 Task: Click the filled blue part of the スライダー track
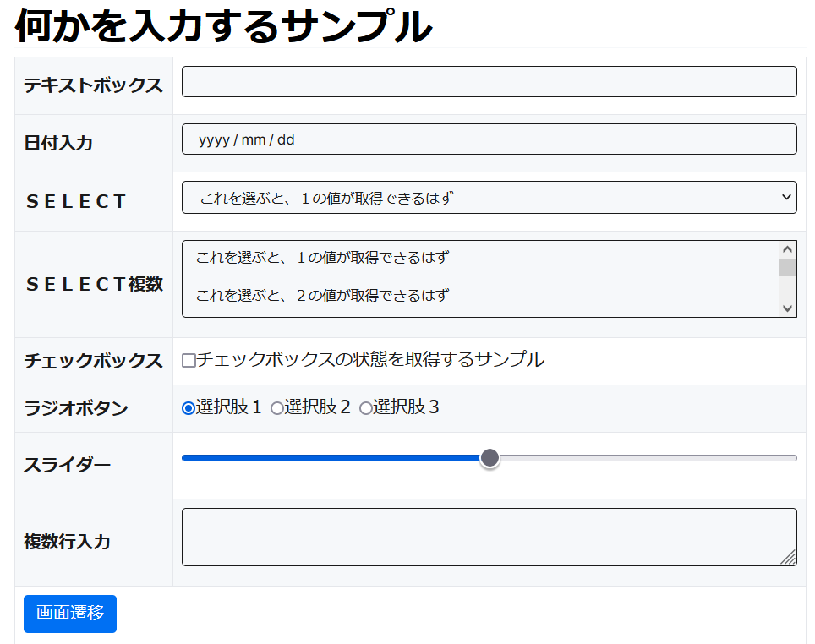[331, 458]
